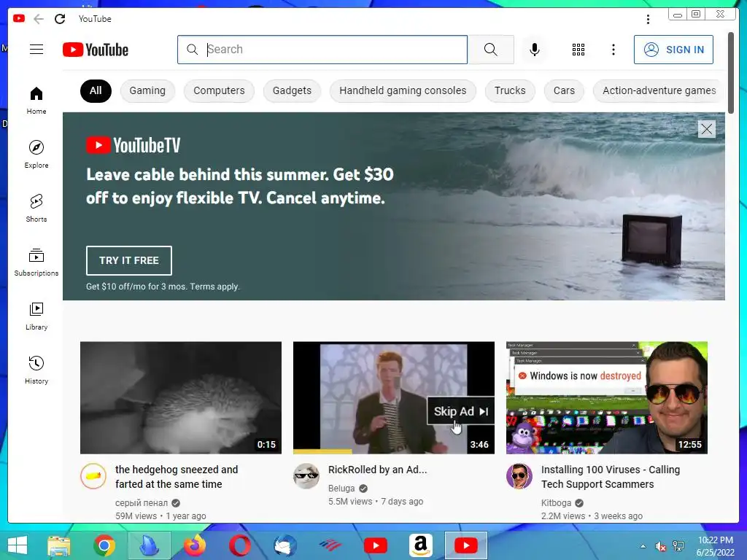Screen dimensions: 747x560
Task: Show hidden system tray icons
Action: point(643,546)
